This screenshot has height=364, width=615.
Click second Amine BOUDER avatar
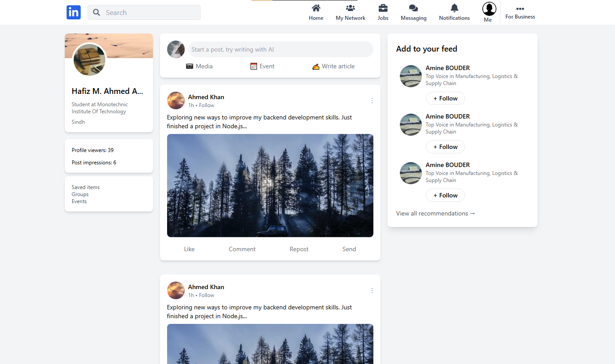click(411, 125)
